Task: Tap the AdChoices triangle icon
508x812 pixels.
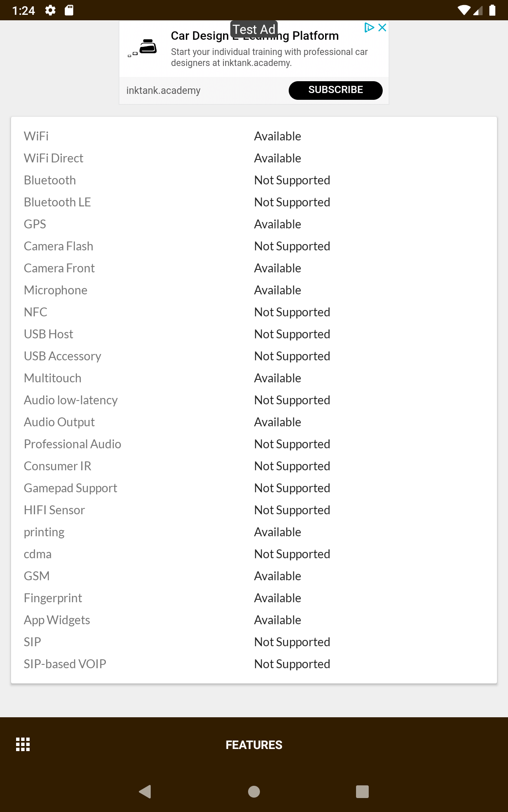Action: [369, 27]
